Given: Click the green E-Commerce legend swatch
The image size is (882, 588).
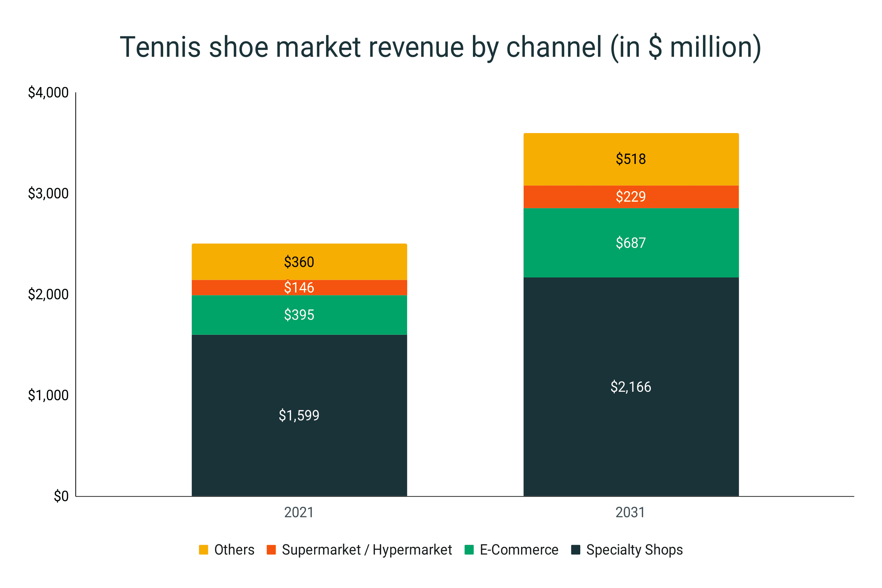Looking at the screenshot, I should [469, 550].
